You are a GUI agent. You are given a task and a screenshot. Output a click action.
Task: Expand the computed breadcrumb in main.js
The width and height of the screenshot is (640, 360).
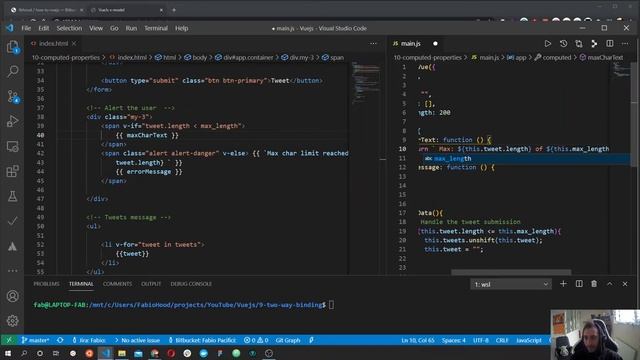[553, 58]
